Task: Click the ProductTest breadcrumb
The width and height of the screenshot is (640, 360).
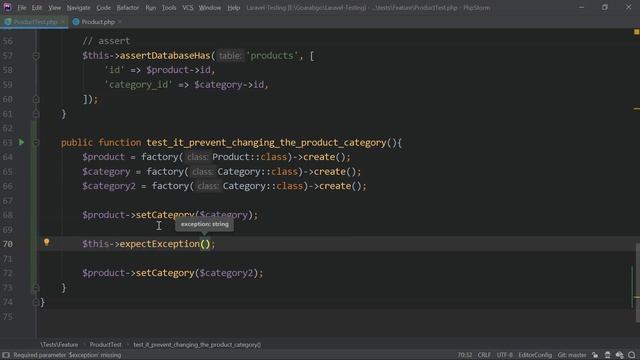Action: [x=105, y=344]
